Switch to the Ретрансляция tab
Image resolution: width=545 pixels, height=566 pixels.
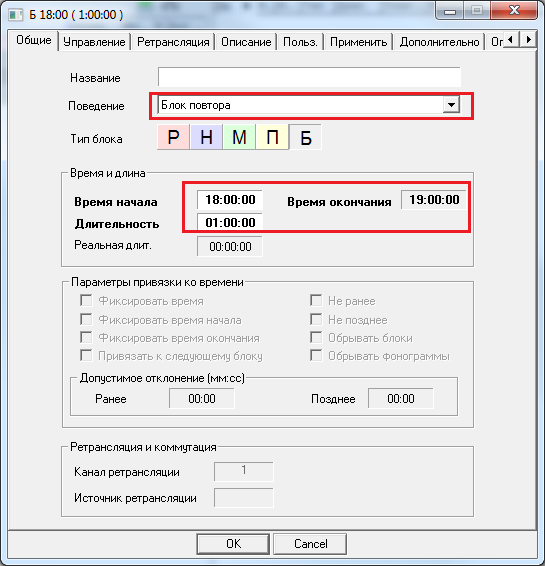(173, 42)
